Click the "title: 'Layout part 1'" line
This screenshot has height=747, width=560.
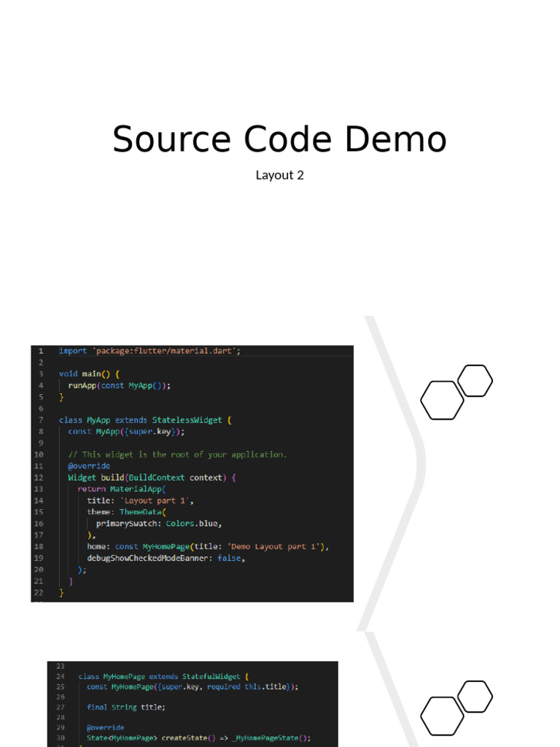[x=140, y=500]
